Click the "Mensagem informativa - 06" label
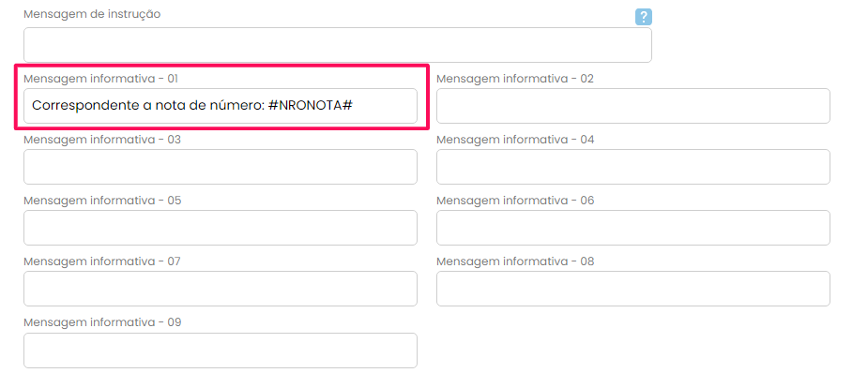 (515, 201)
